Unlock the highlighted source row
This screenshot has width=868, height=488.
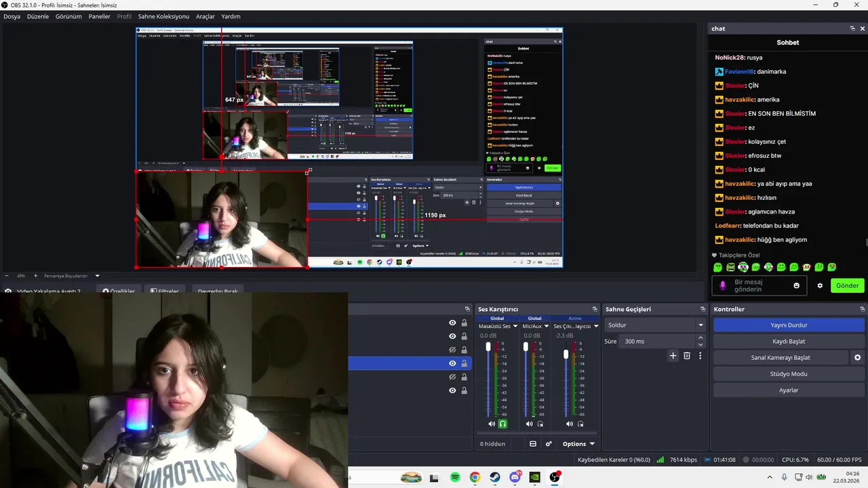click(465, 363)
